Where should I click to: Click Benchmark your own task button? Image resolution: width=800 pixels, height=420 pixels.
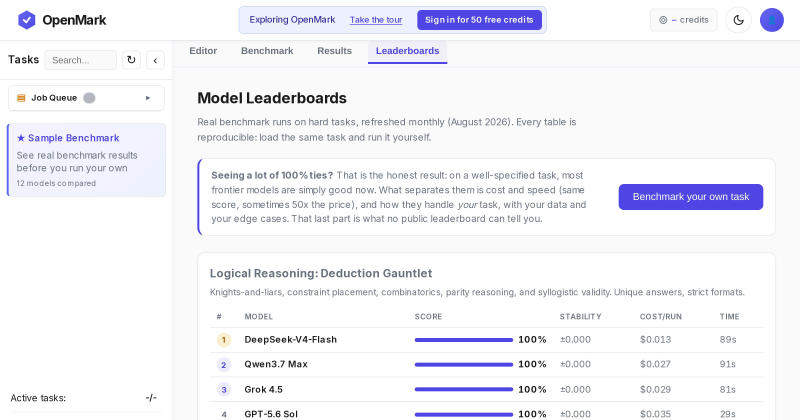[x=691, y=197]
